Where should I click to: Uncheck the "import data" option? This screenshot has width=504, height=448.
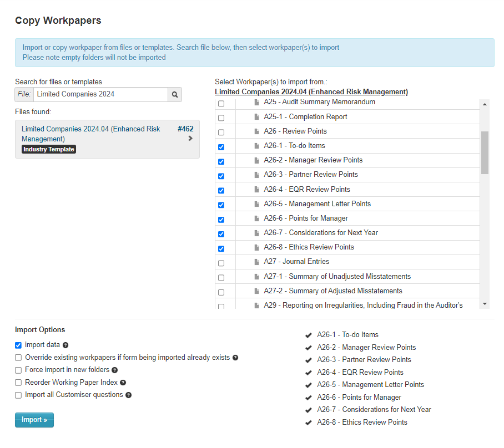click(18, 345)
